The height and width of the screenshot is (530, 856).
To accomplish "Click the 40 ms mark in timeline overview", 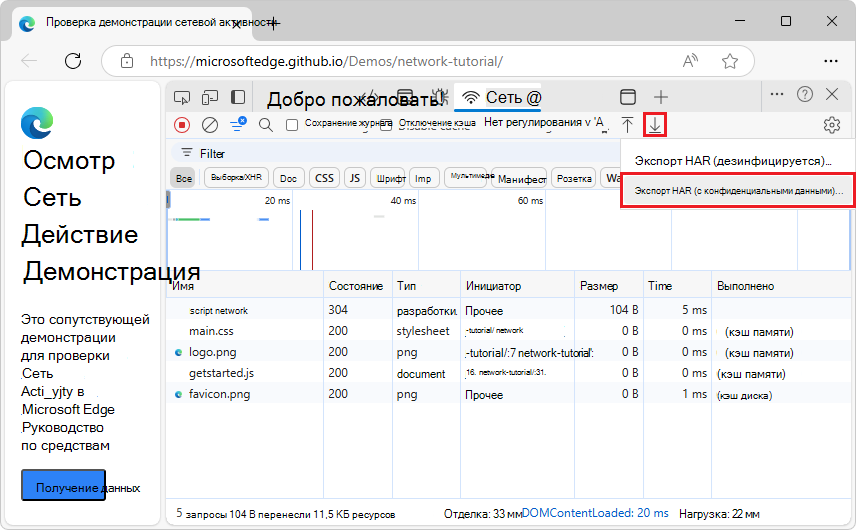I will [x=403, y=200].
